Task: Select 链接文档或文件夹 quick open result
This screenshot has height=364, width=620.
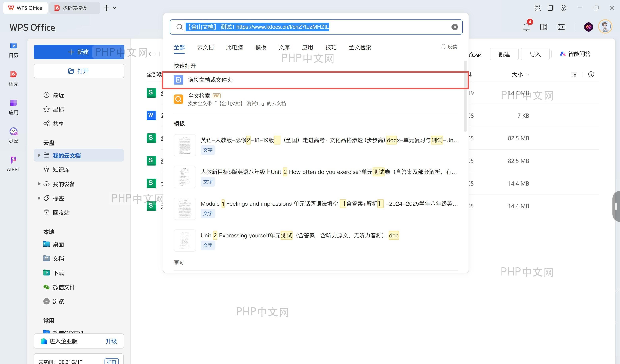Action: coord(315,80)
